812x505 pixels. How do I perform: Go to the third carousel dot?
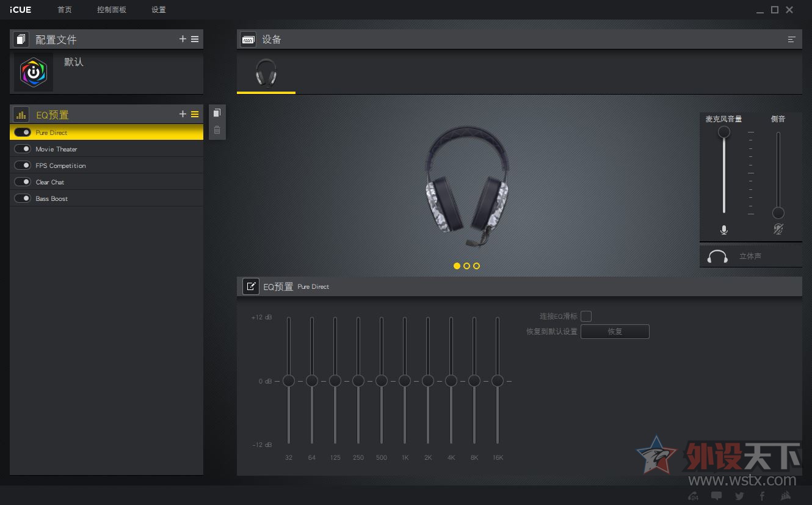coord(477,266)
